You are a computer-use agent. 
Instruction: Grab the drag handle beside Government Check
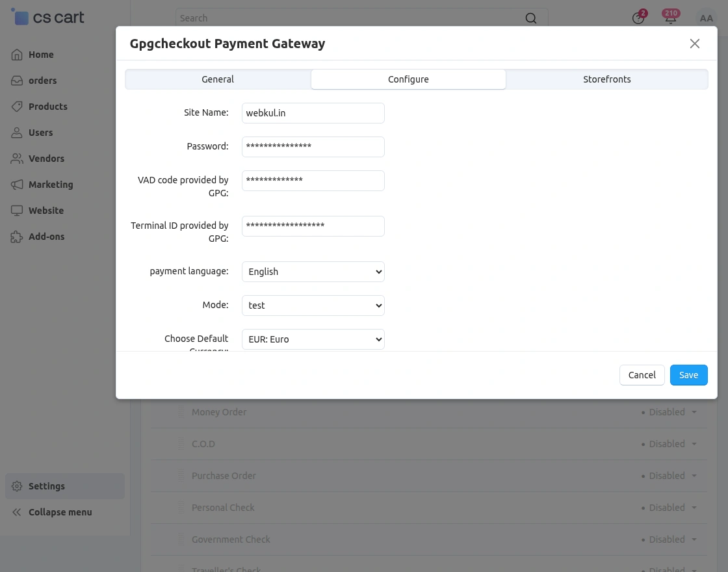click(x=181, y=539)
